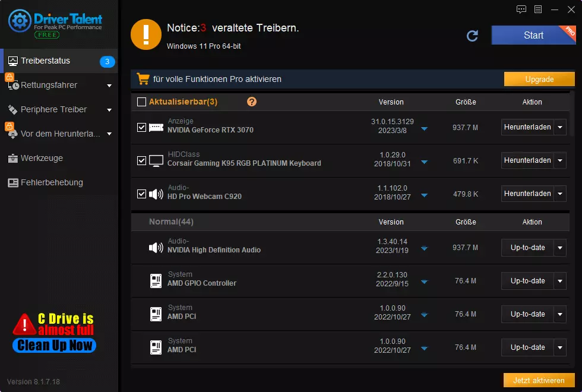The width and height of the screenshot is (582, 392).
Task: Open action dropdown arrow for Corsair keyboard
Action: click(x=560, y=160)
